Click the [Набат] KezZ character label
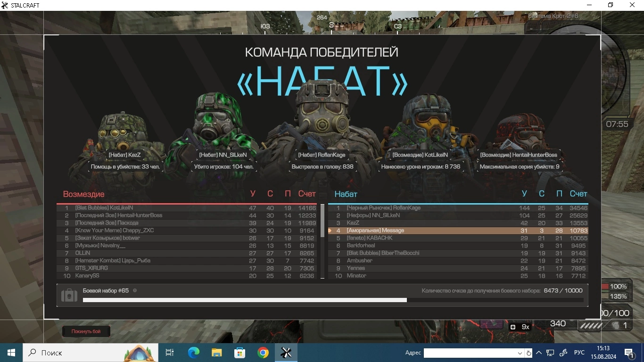The height and width of the screenshot is (362, 644). pos(124,155)
